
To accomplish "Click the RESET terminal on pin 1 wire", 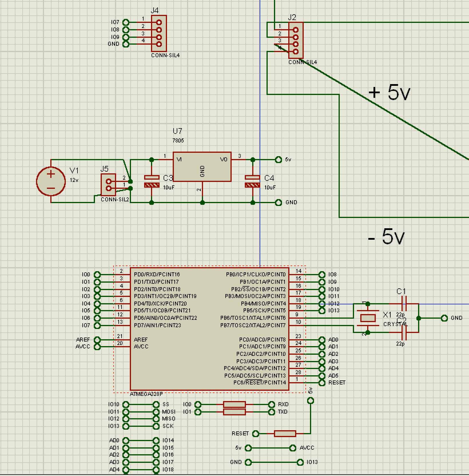I will click(322, 383).
